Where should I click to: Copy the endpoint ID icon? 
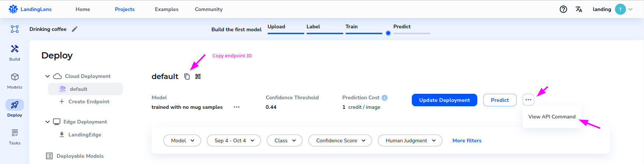point(187,76)
